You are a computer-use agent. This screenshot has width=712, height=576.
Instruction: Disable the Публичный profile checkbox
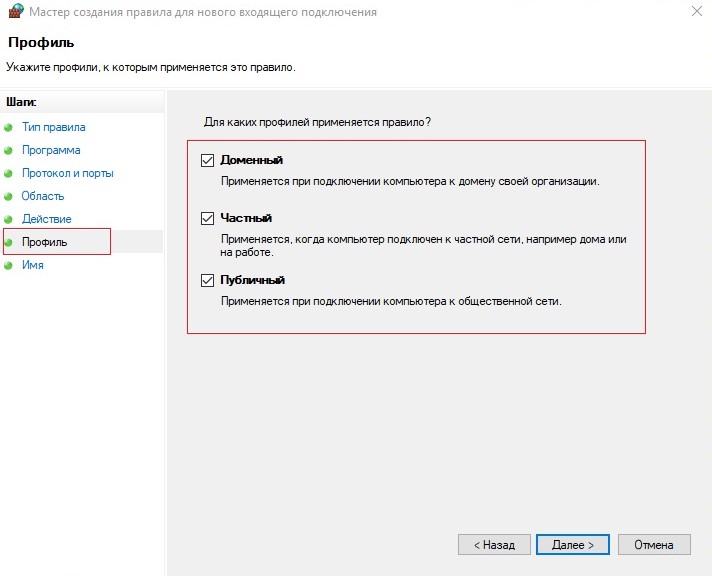click(208, 280)
